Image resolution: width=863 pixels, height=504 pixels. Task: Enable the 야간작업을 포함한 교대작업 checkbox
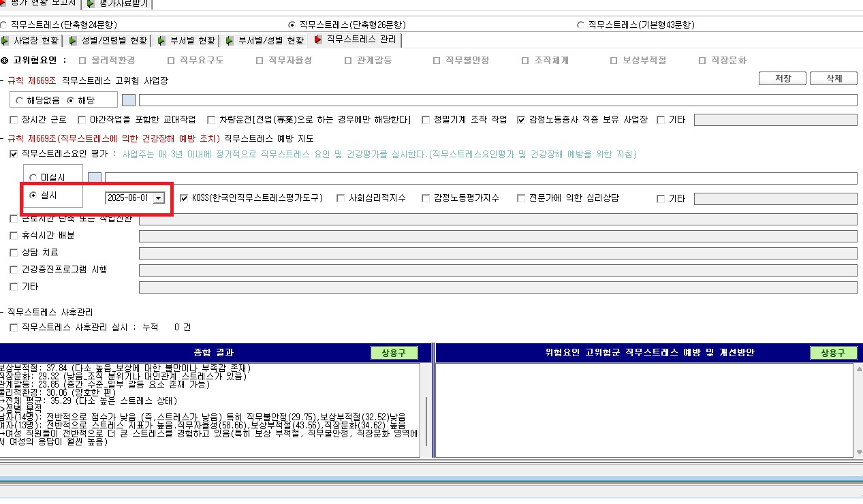pyautogui.click(x=82, y=120)
